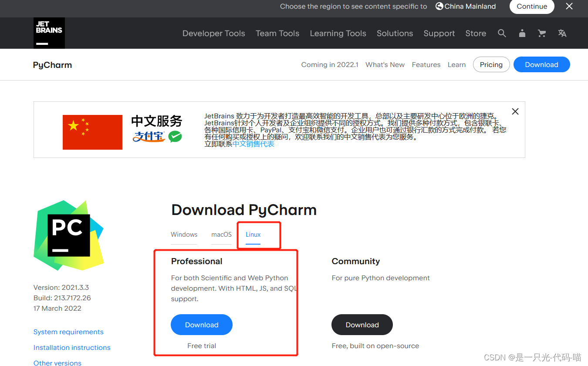Open the language translation icon
This screenshot has width=588, height=366.
(x=562, y=34)
